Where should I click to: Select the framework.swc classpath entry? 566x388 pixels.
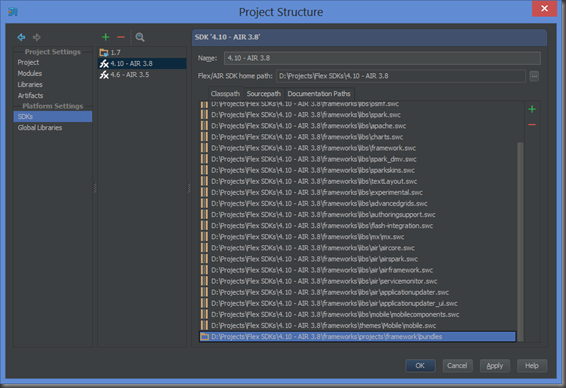pos(357,148)
